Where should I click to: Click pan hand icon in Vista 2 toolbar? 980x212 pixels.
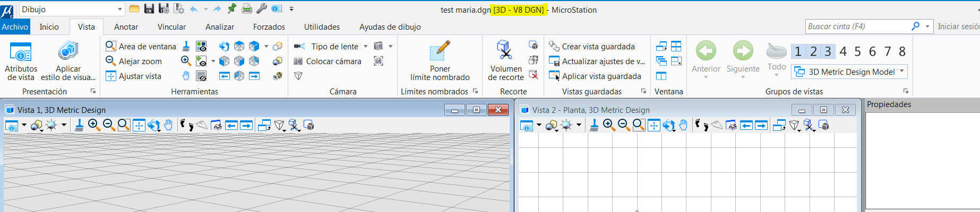tap(683, 125)
